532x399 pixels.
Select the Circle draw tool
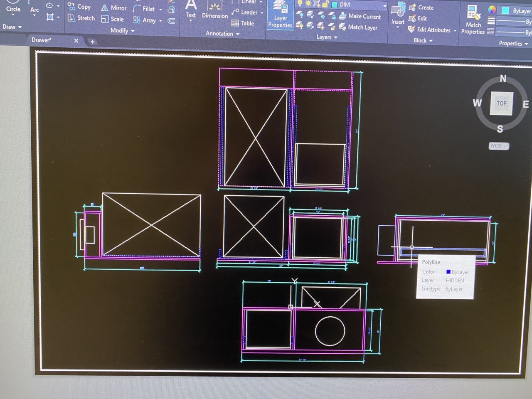click(13, 8)
